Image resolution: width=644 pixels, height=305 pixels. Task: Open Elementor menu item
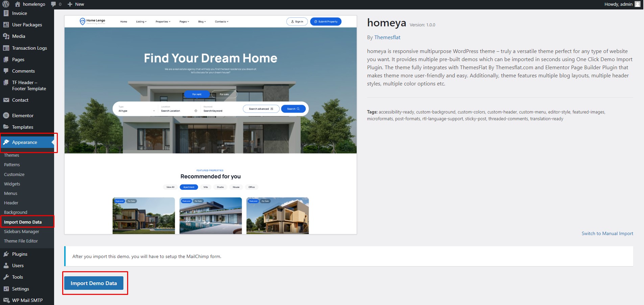[23, 116]
